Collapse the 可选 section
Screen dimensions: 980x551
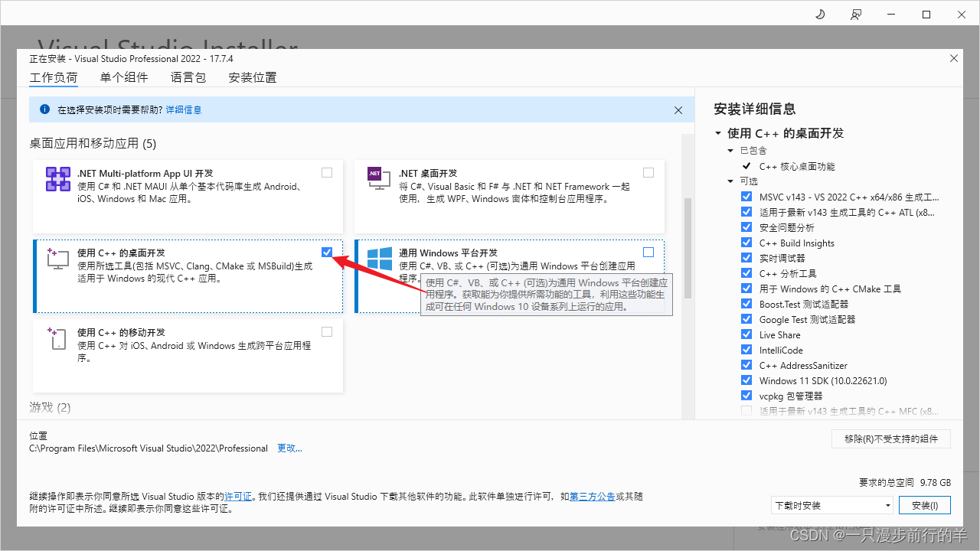coord(731,181)
